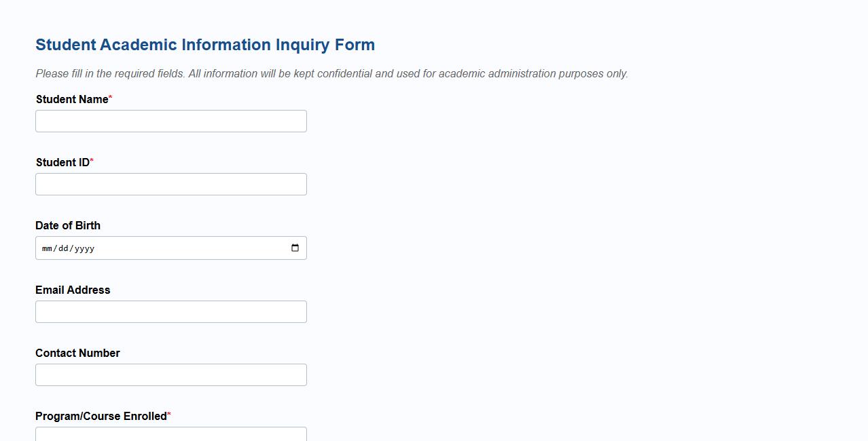Click the Student ID field label
Viewport: 868px width, 441px height.
(62, 162)
